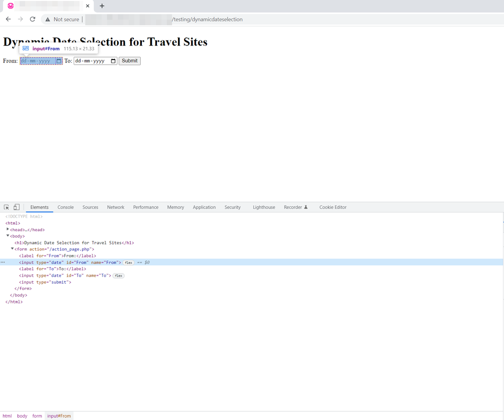Toggle the device toolbar icon
The width and height of the screenshot is (504, 420).
click(x=16, y=207)
